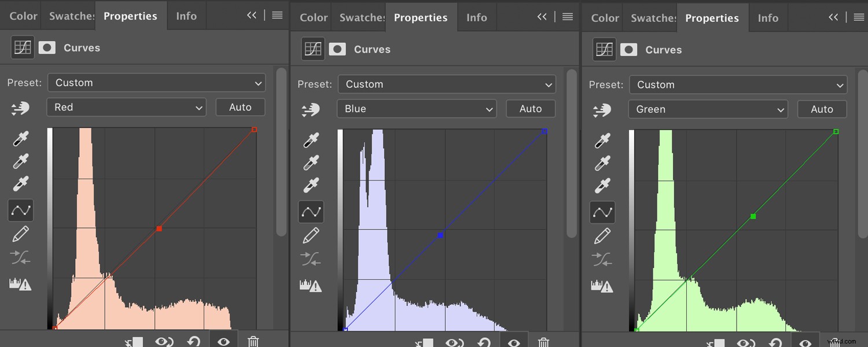Image resolution: width=868 pixels, height=347 pixels.
Task: Click the view previous state eye in the Blue panel
Action: (454, 342)
